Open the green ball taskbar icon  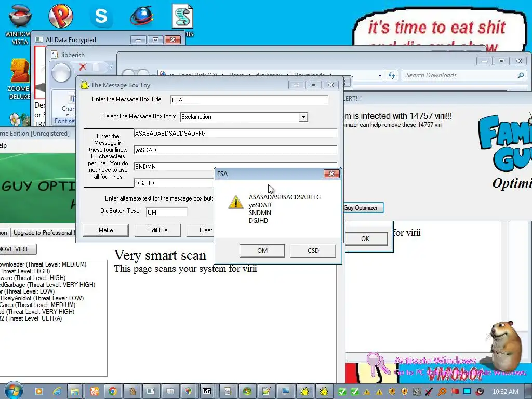(247, 392)
